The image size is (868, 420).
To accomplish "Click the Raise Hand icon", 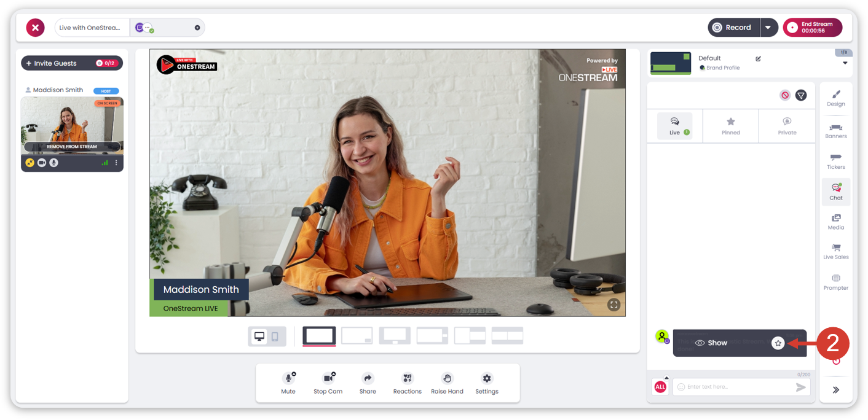I will pyautogui.click(x=447, y=383).
